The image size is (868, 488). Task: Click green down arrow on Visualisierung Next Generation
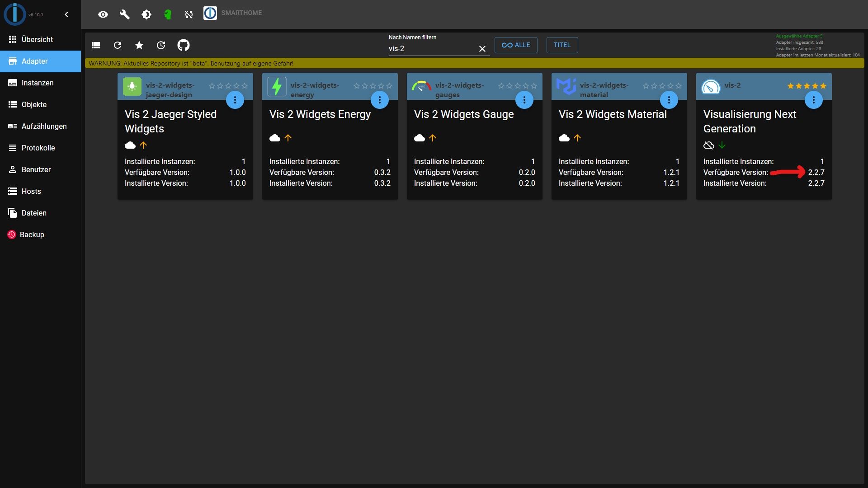click(722, 145)
